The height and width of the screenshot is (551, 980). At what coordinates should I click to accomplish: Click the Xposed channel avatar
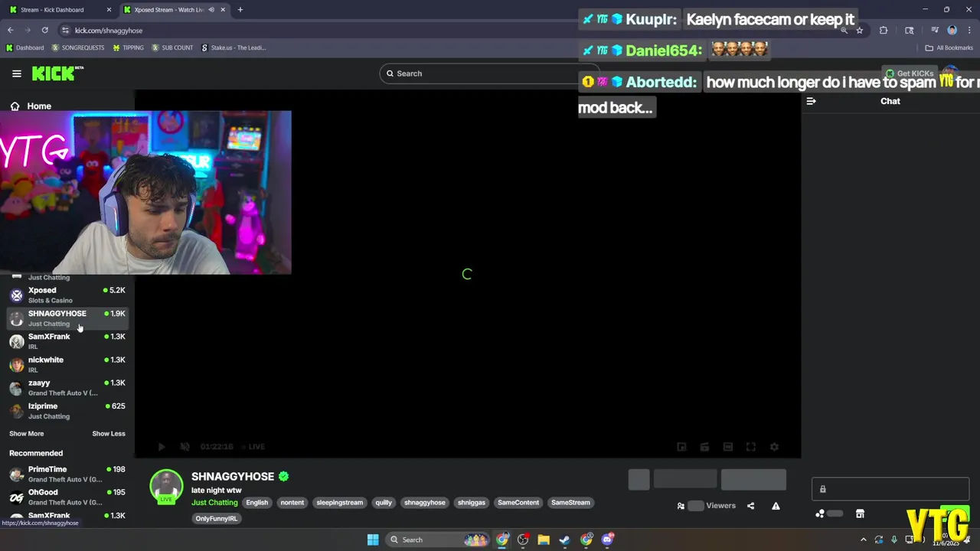pos(16,295)
